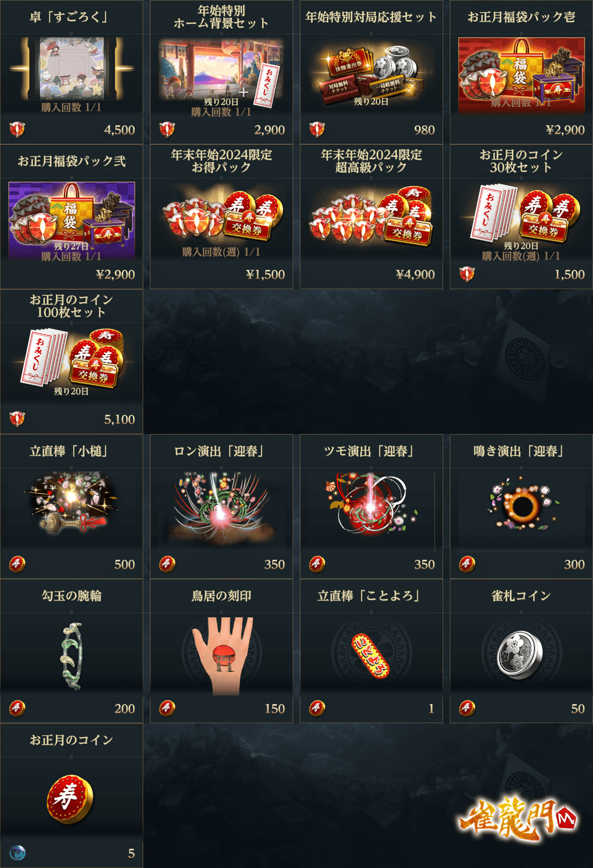Pick the 勾玉の腕輪 bracelet icon
Viewport: 593px width, 868px height.
[x=72, y=656]
